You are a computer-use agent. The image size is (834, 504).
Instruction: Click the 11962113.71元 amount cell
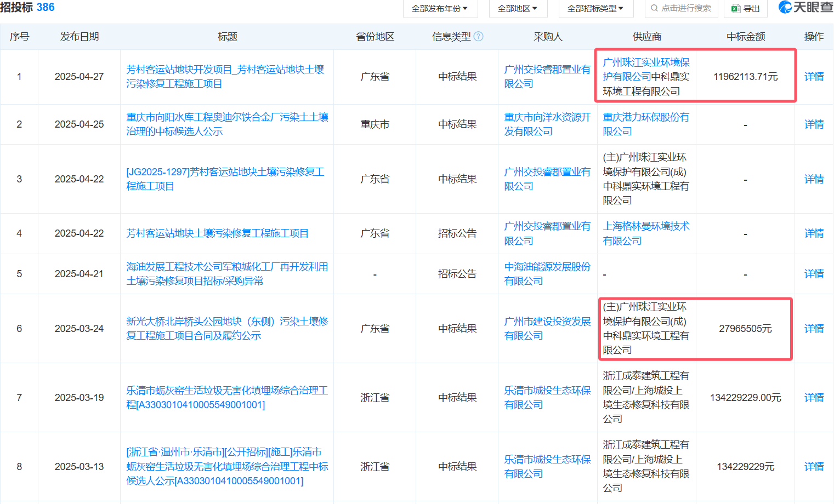click(746, 77)
